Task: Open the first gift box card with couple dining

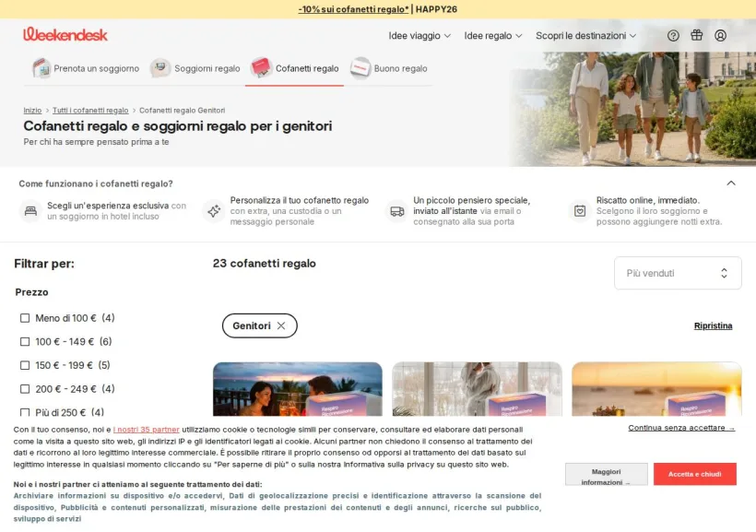Action: pos(298,389)
